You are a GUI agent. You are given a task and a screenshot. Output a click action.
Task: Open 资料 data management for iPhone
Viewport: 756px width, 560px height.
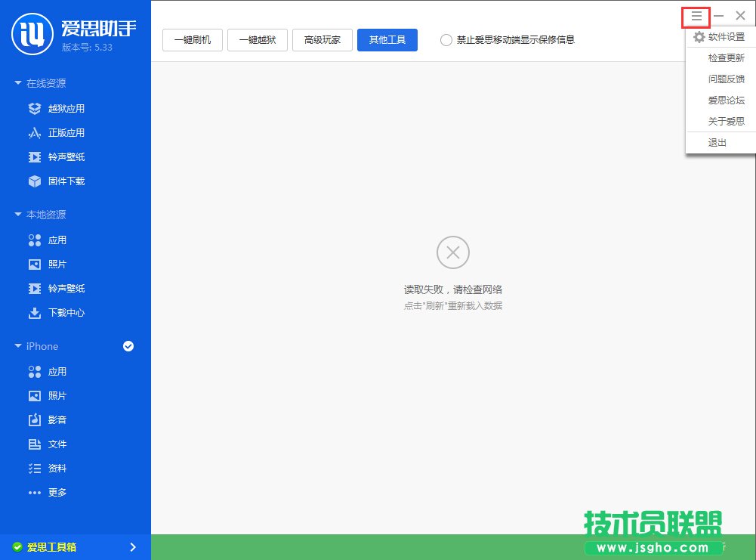(53, 468)
